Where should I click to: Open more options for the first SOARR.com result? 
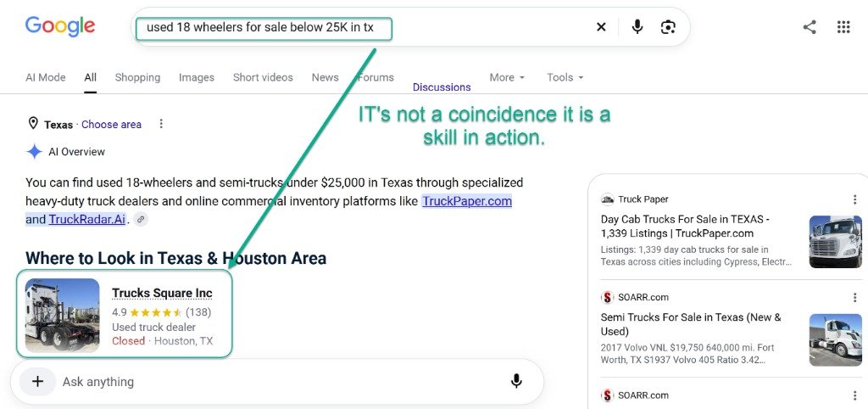[854, 298]
